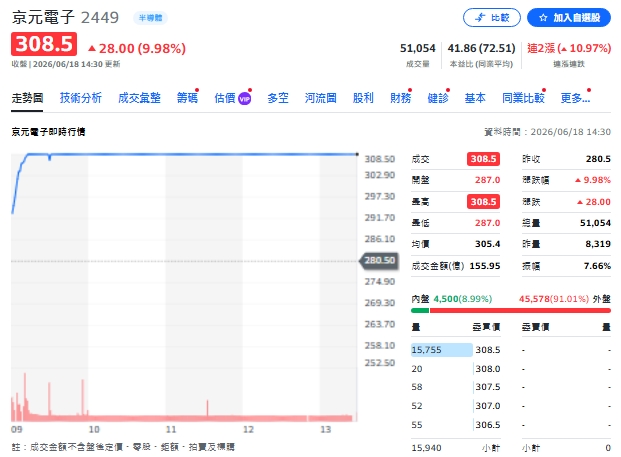Click the 委買價 column header

pyautogui.click(x=486, y=327)
